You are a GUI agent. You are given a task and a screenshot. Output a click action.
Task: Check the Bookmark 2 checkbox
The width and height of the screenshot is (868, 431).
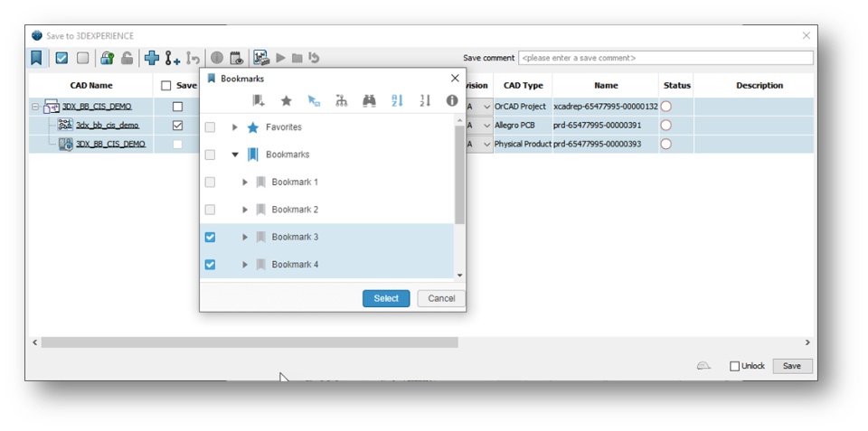pos(210,210)
